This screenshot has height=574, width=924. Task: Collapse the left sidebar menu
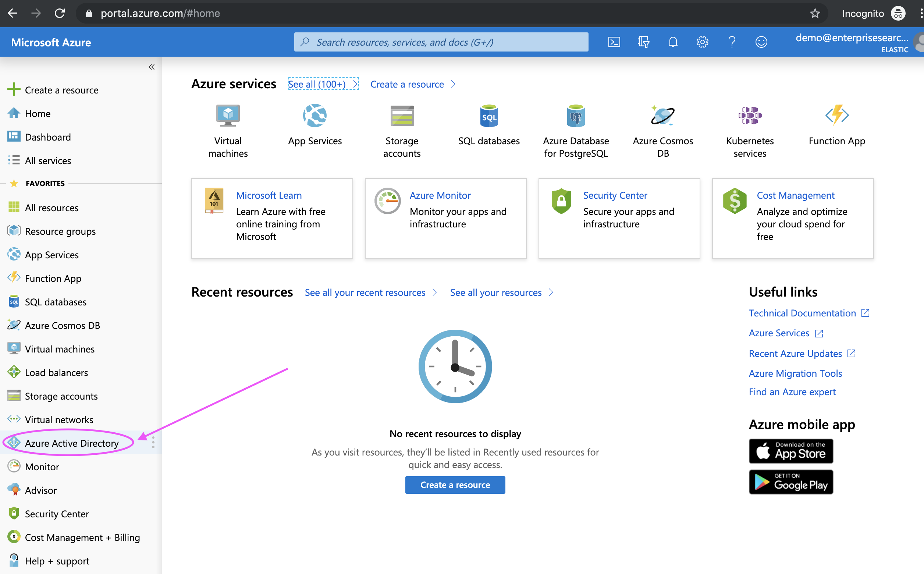coord(152,67)
